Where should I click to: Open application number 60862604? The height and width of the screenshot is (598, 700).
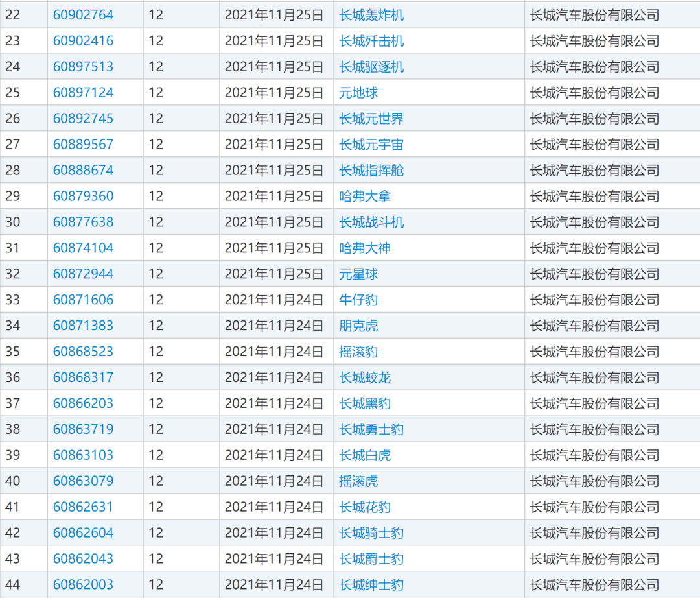pos(83,532)
